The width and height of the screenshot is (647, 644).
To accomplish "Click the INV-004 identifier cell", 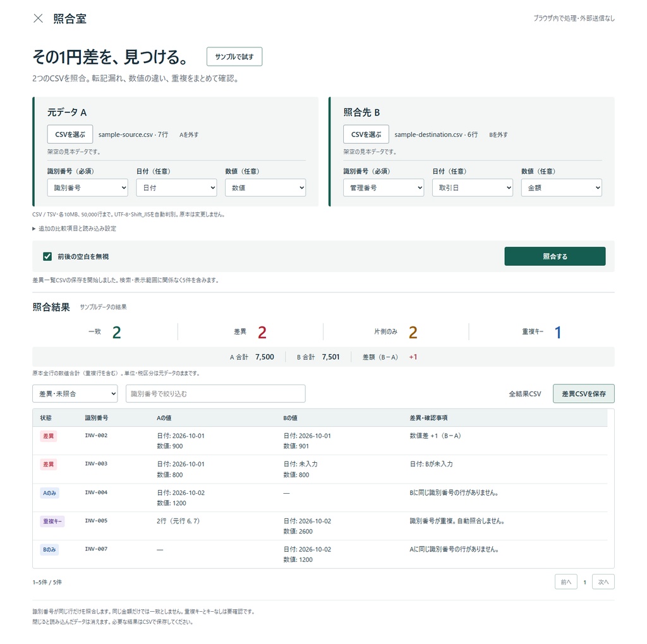I will click(96, 492).
